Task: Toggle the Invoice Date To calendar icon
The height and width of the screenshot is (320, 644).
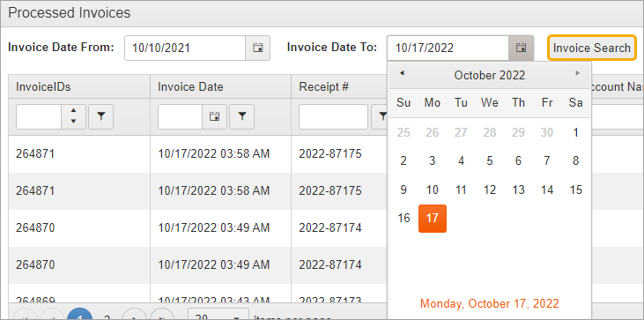Action: tap(521, 48)
